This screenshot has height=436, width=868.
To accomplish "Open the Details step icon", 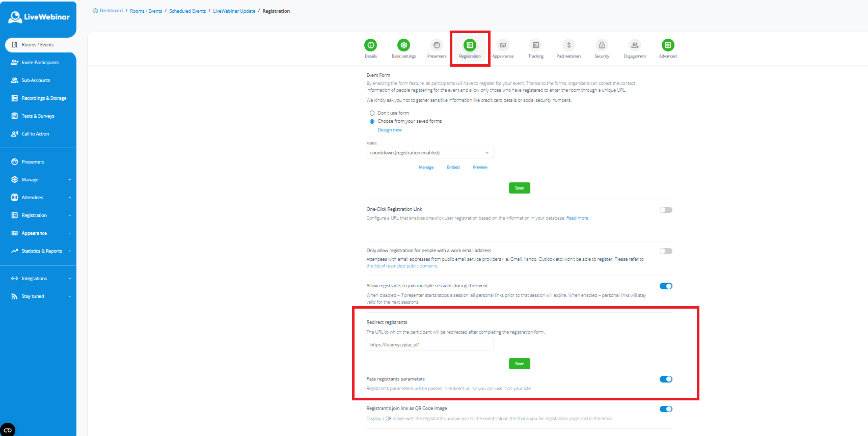I will click(371, 45).
